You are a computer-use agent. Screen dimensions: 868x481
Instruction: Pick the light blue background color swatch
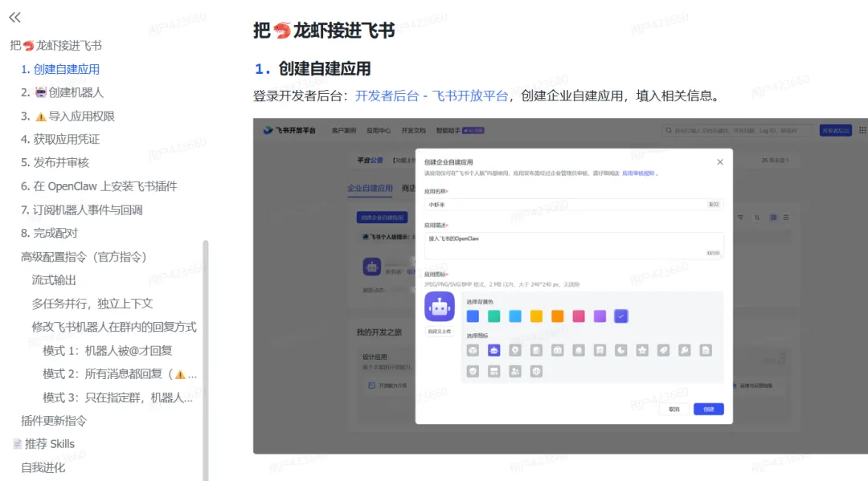[515, 316]
